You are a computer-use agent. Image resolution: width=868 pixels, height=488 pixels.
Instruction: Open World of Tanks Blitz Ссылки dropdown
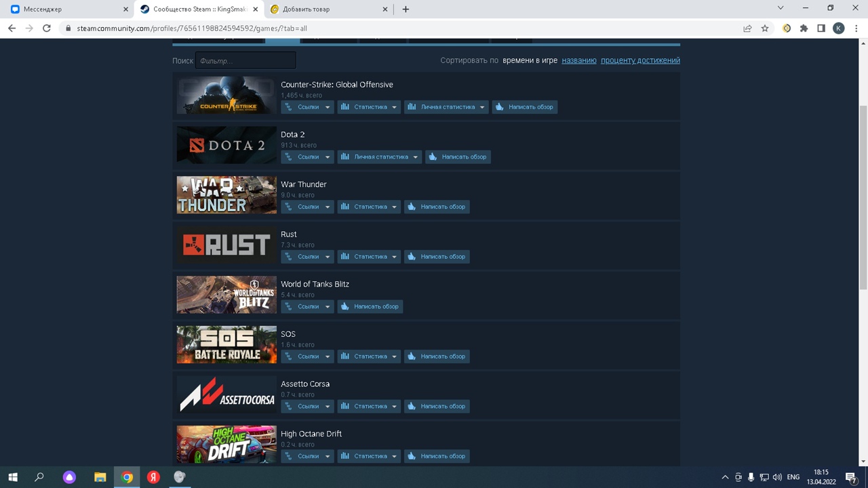pos(307,306)
